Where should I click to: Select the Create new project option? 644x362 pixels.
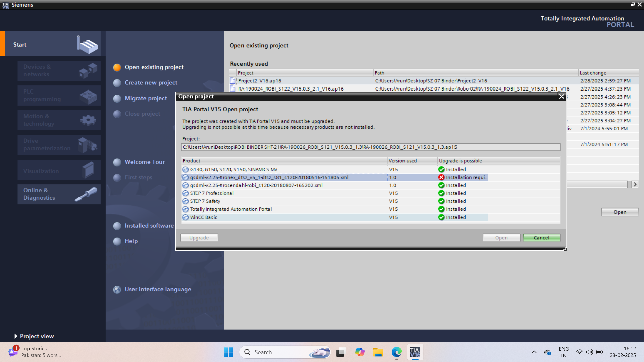[x=151, y=83]
